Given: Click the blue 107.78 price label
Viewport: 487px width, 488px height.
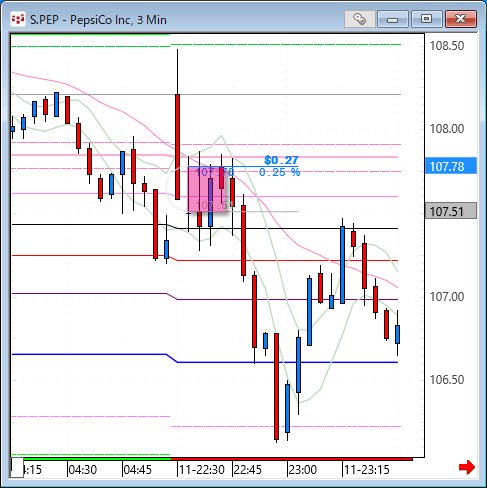Looking at the screenshot, I should tap(451, 166).
